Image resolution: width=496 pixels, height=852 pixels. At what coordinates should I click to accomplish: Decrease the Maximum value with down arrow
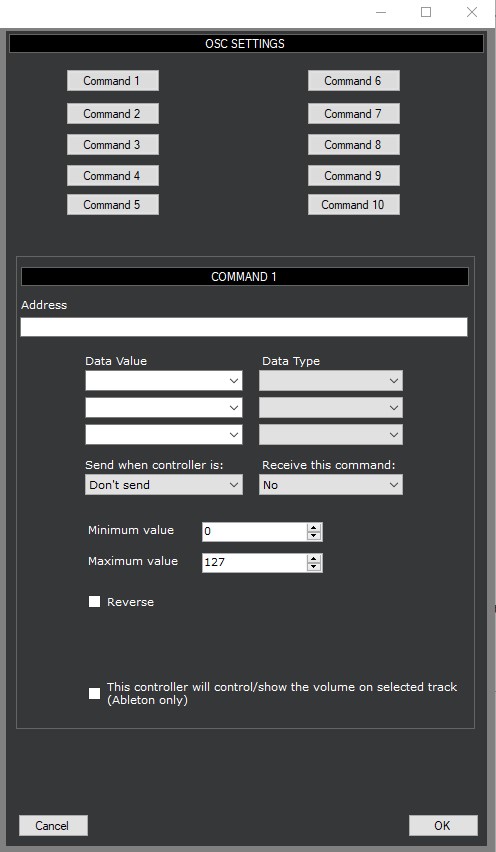313,567
